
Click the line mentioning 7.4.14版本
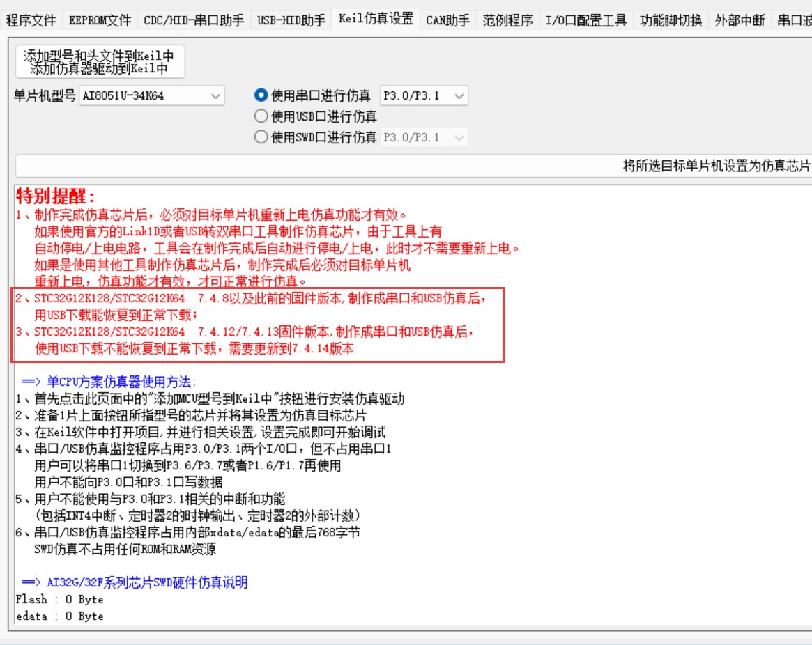click(x=194, y=348)
